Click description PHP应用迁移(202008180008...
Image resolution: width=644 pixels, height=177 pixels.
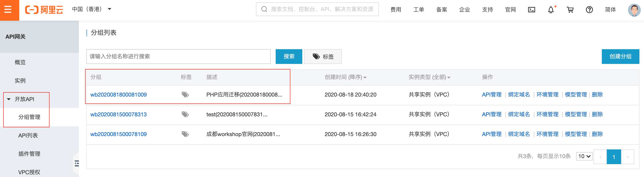(244, 94)
